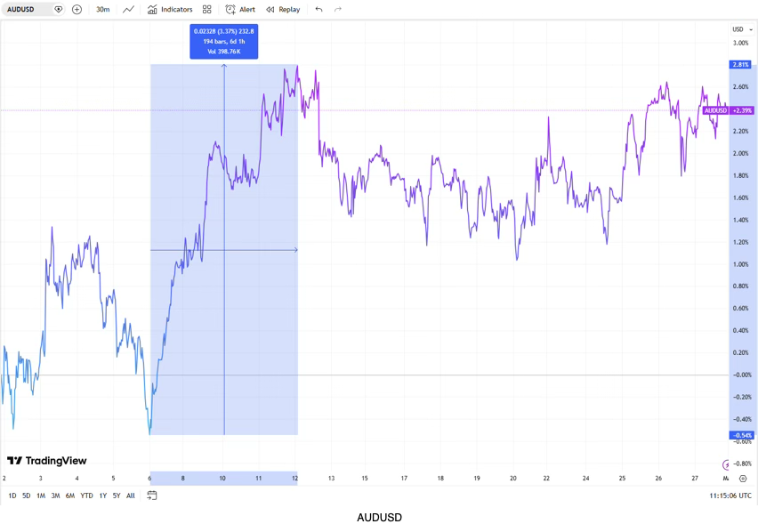Open the Indicators panel
Viewport: 758px width, 532px height.
170,10
